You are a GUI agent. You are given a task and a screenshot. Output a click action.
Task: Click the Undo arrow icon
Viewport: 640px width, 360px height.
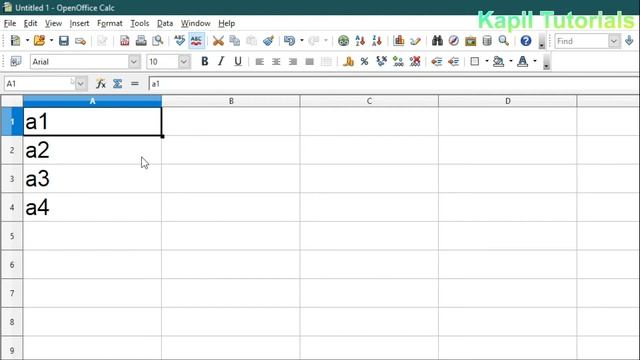pyautogui.click(x=289, y=41)
